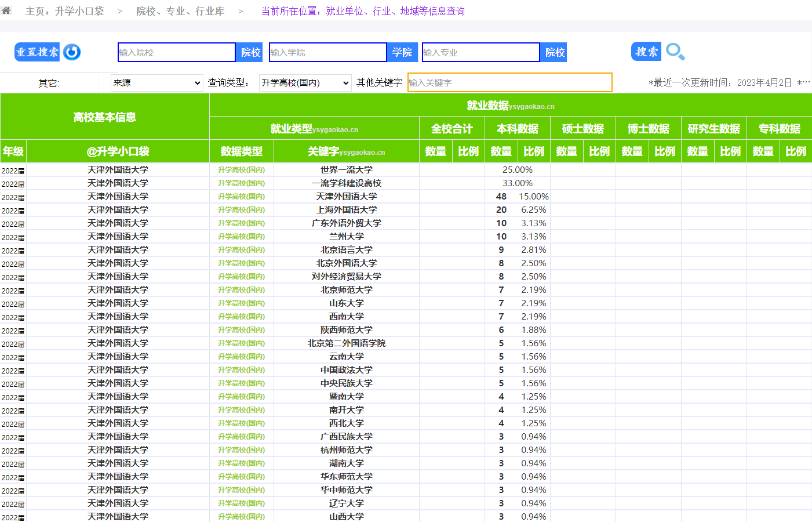Screen dimensions: 812x522
Task: Click the blue 学院 button
Action: (402, 52)
